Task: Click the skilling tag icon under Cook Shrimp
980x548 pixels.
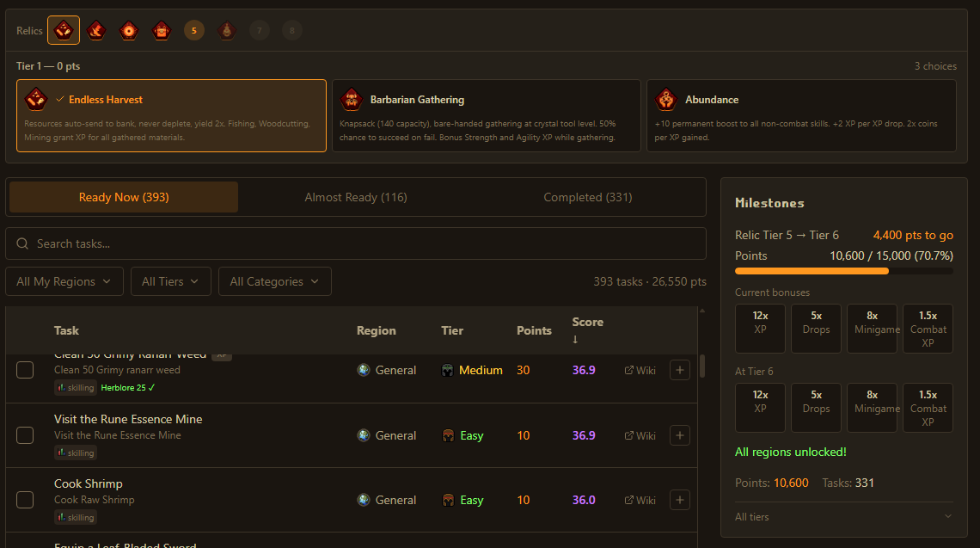Action: (62, 517)
